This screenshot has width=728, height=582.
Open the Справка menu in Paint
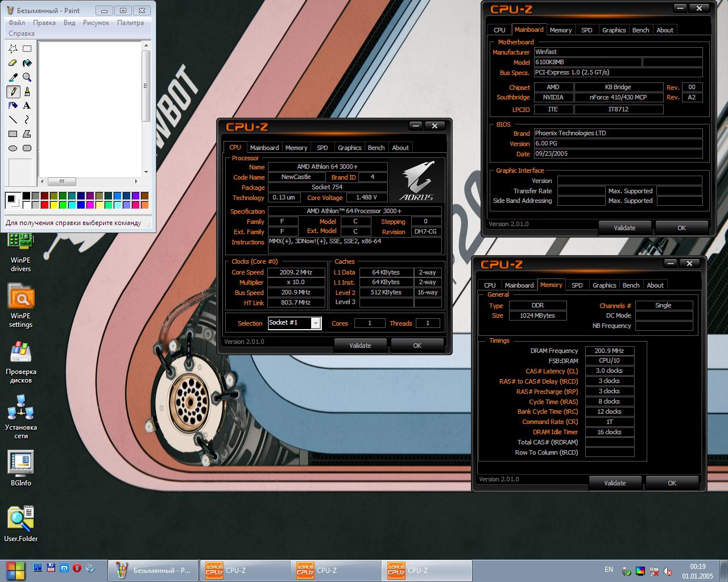[x=22, y=34]
